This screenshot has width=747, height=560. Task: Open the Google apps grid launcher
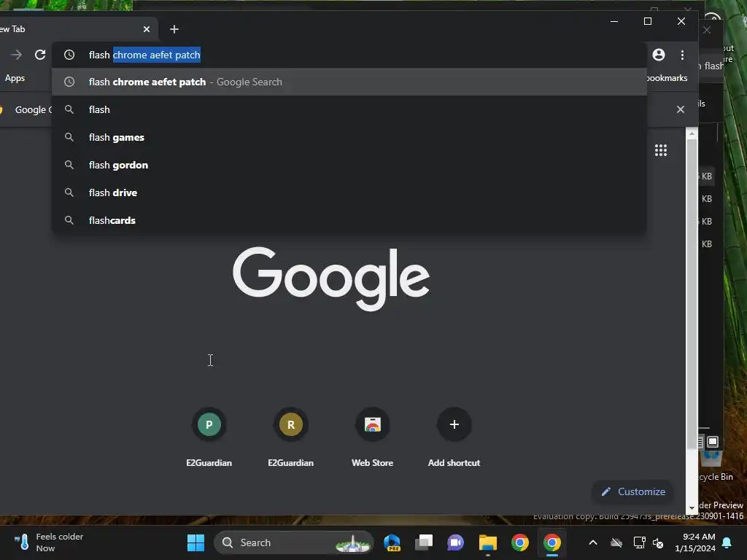click(661, 150)
